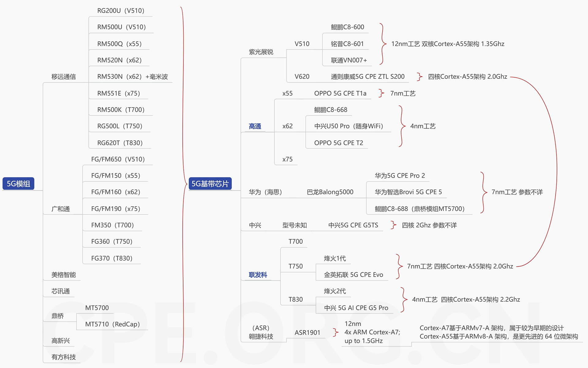Image resolution: width=588 pixels, height=368 pixels.
Task: Click the 铭普C8-601 device node
Action: (347, 44)
